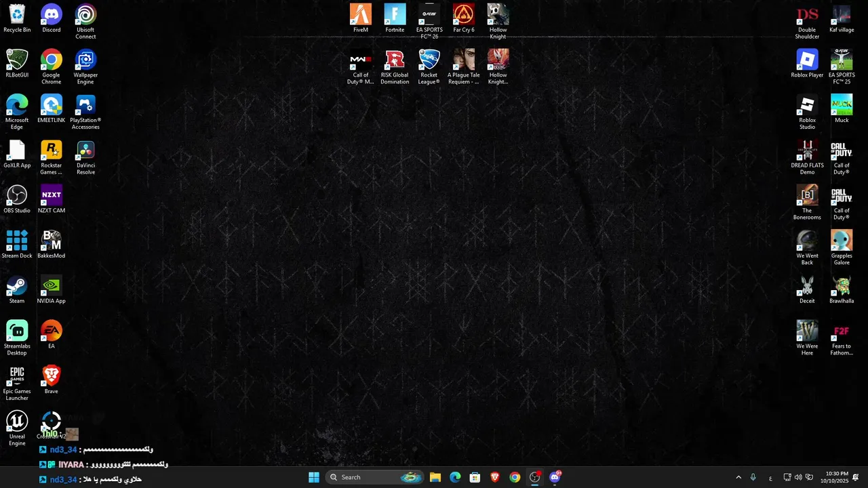Select the NVIDIA App icon
Image resolution: width=868 pixels, height=488 pixels.
click(x=52, y=290)
